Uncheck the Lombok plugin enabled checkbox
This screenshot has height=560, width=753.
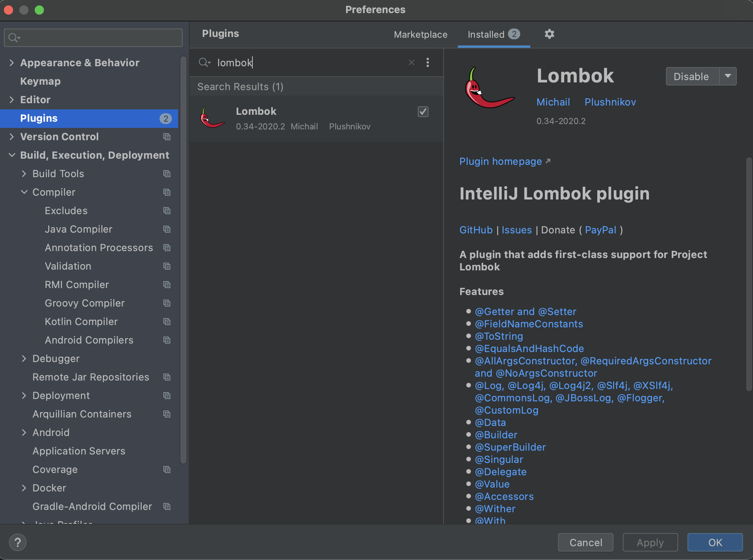click(x=423, y=112)
